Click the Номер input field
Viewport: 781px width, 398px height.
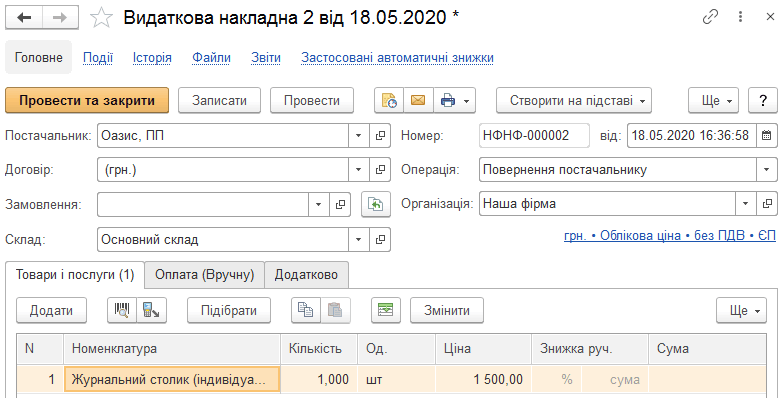(534, 135)
